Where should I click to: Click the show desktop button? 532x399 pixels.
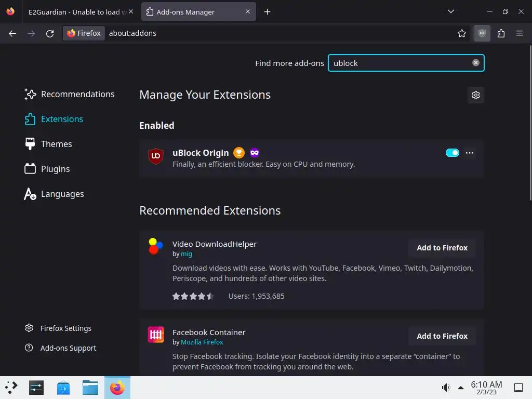pyautogui.click(x=518, y=388)
